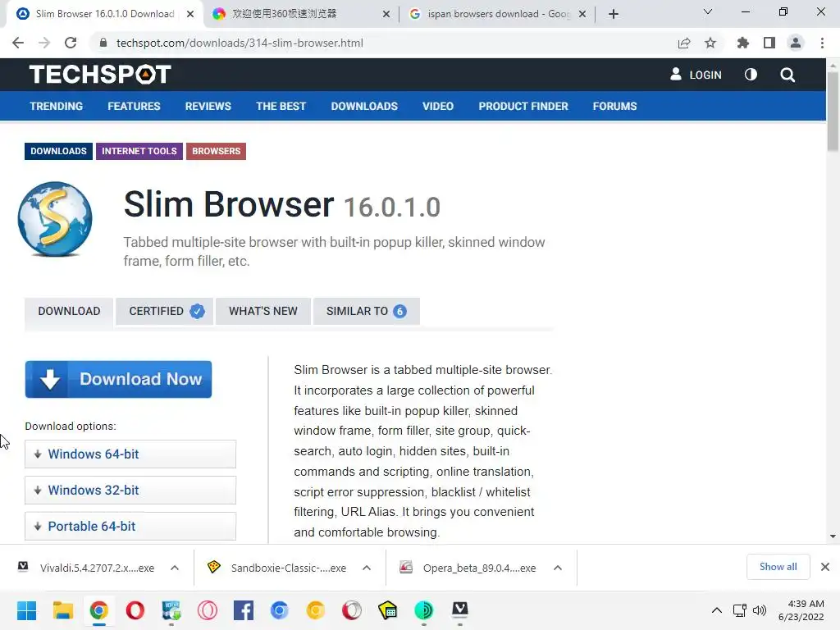Expand options for Vivaldi download
The width and height of the screenshot is (840, 630).
pyautogui.click(x=175, y=568)
